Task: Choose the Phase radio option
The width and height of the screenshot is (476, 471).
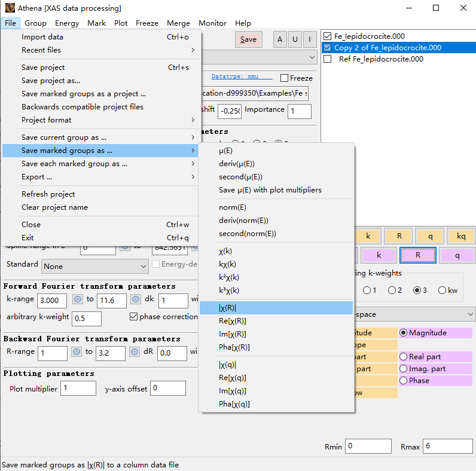Action: (x=403, y=381)
